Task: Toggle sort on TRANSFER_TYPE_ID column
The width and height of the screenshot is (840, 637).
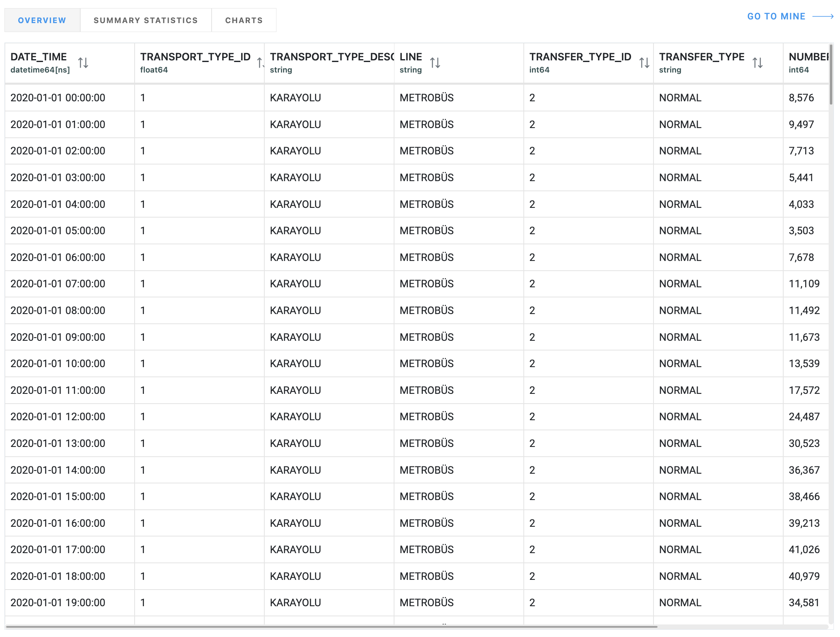Action: click(644, 63)
